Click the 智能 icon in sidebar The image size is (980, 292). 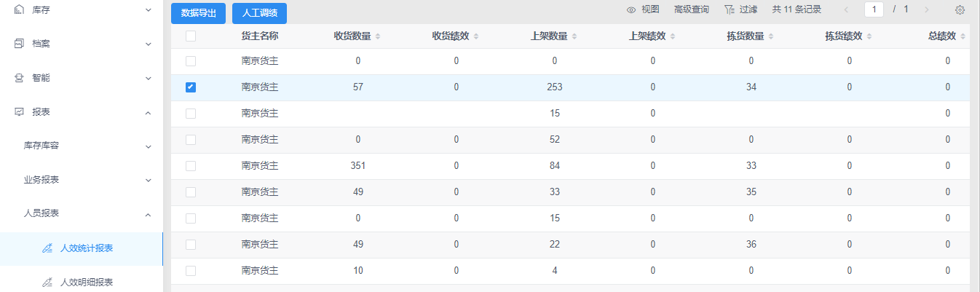click(20, 78)
